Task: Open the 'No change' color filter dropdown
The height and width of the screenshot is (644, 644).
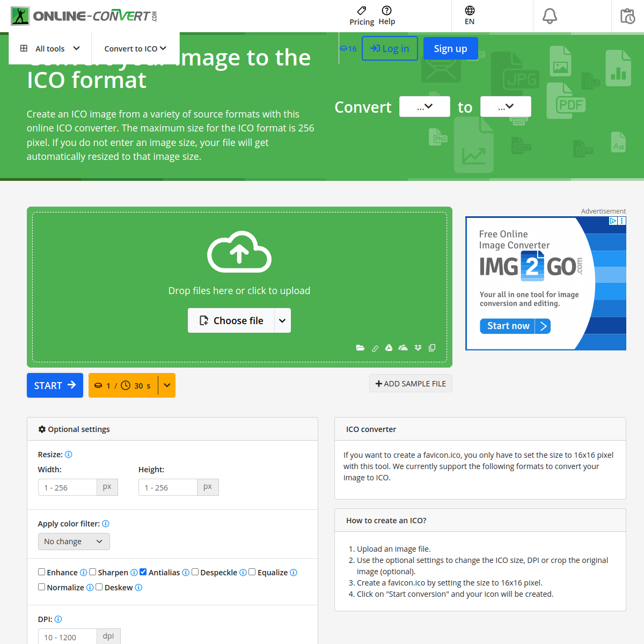Action: tap(74, 541)
